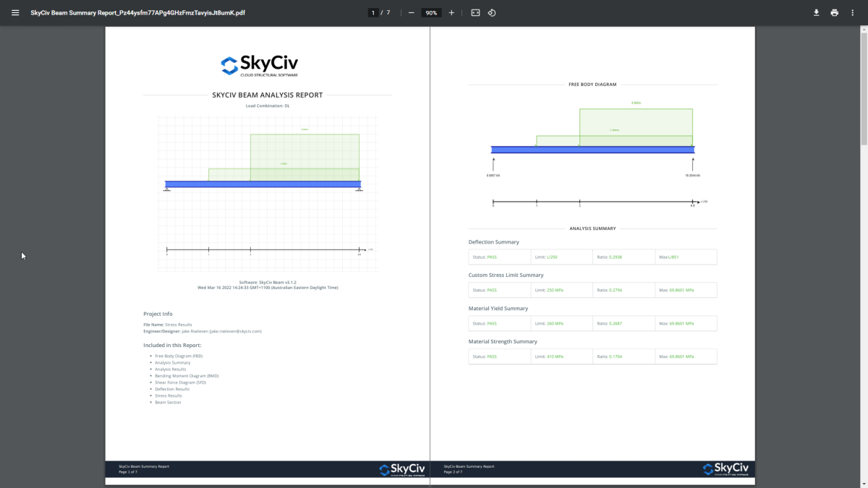Expand the document outline sidebar
Viewport: 868px width, 488px height.
pos(14,12)
